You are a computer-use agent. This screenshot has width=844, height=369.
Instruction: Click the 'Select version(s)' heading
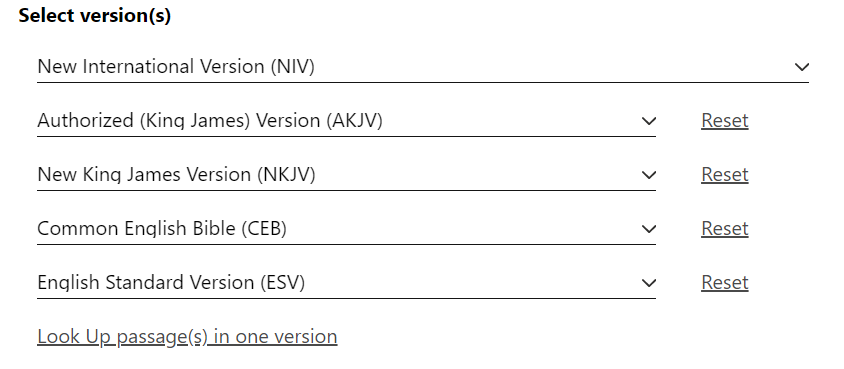pyautogui.click(x=95, y=16)
